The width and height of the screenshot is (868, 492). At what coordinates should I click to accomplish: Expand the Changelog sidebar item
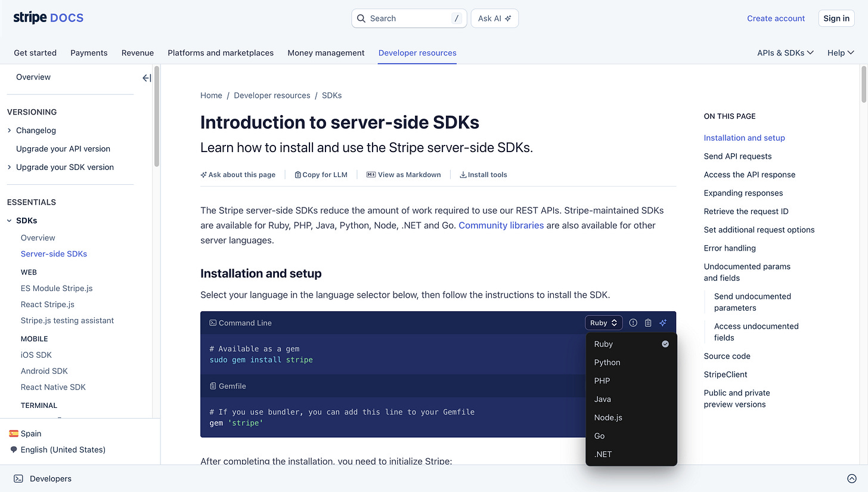click(x=10, y=130)
